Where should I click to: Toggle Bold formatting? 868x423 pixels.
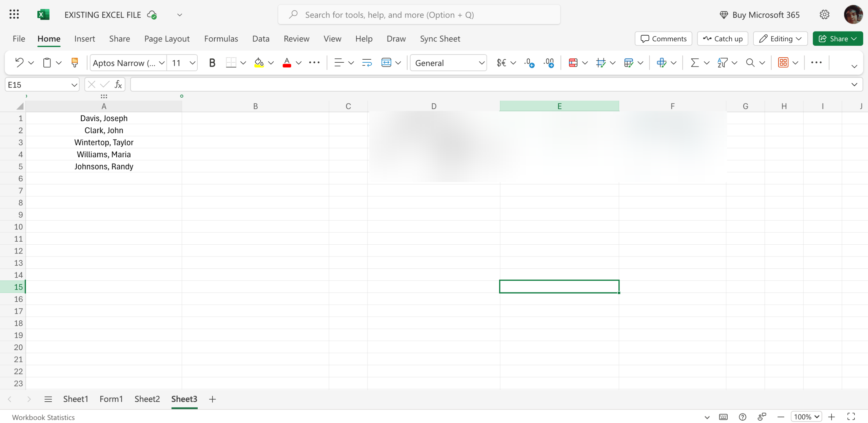coord(212,63)
